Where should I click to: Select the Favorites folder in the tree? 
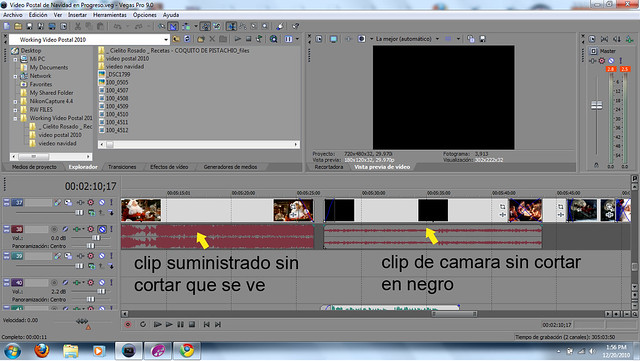(x=40, y=84)
